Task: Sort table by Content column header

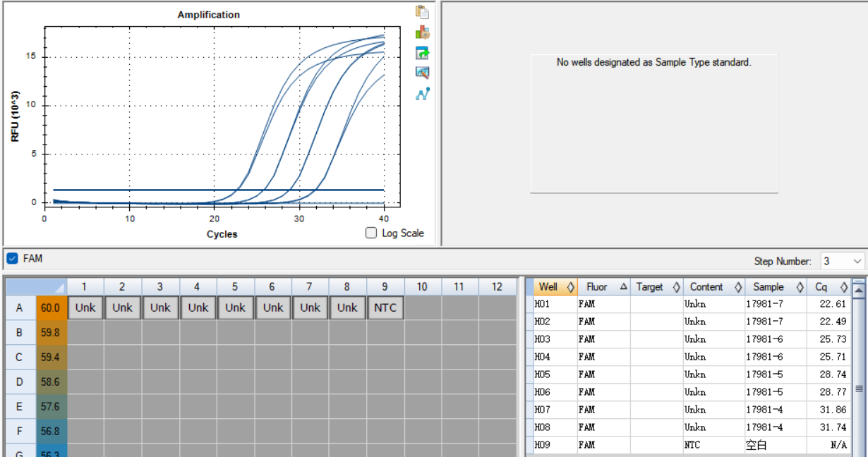Action: [x=713, y=287]
